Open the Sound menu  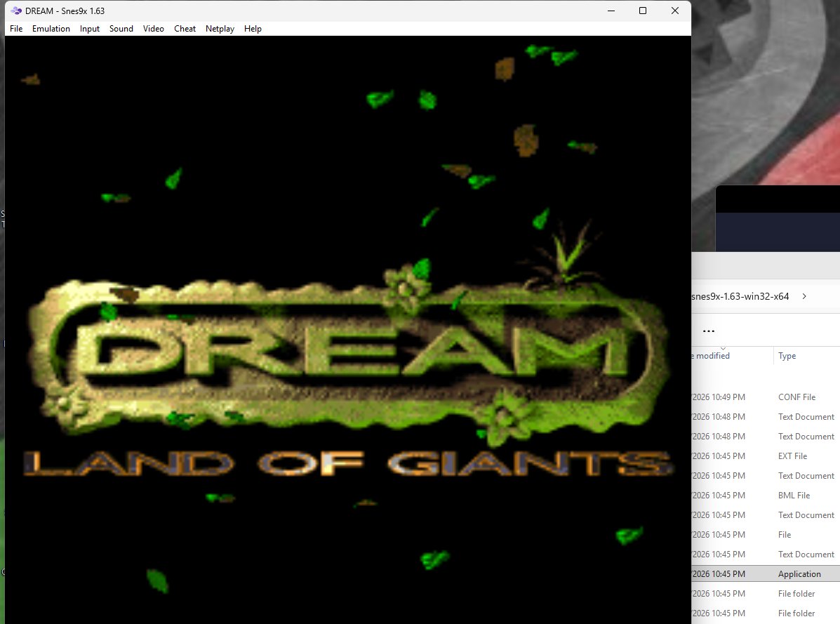tap(121, 29)
